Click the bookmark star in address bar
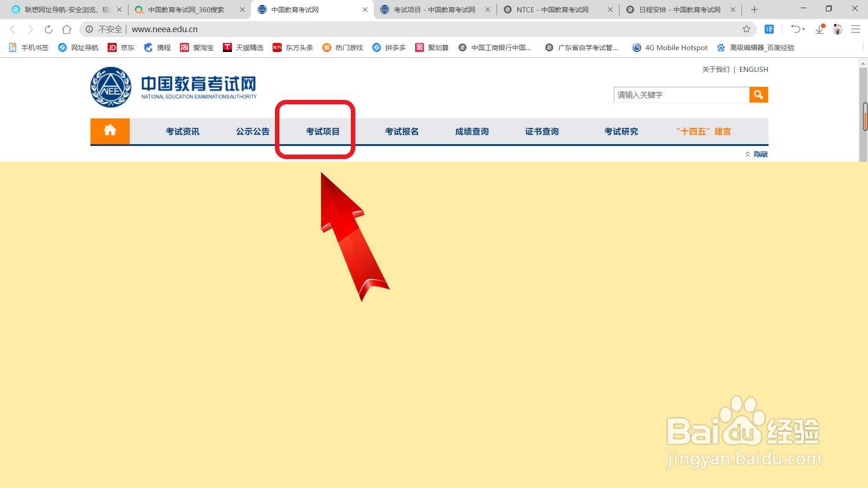This screenshot has width=868, height=488. coord(746,29)
